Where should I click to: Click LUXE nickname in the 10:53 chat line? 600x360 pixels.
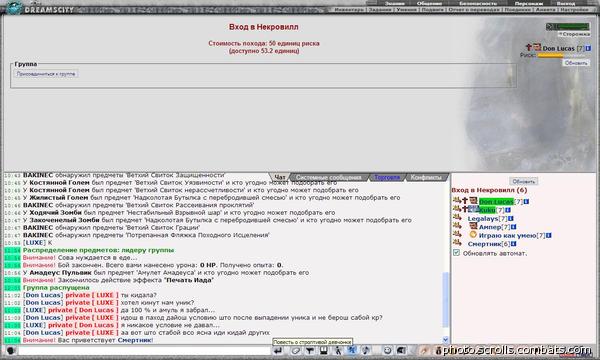click(x=34, y=243)
